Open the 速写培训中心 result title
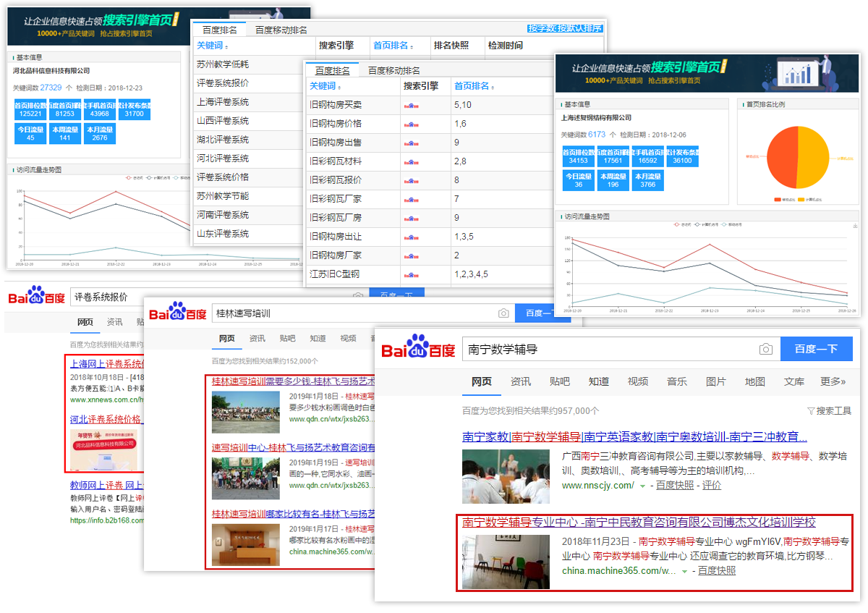This screenshot has width=868, height=613. (293, 448)
